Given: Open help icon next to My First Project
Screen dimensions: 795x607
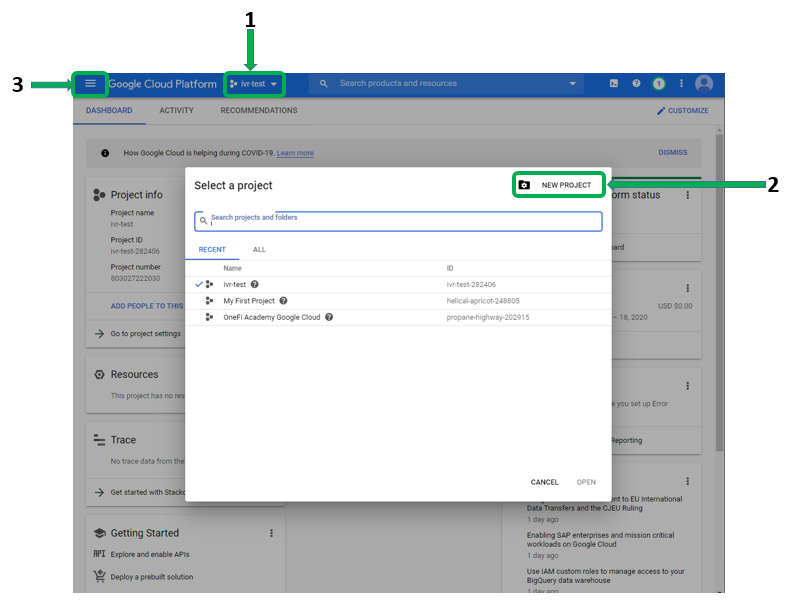Looking at the screenshot, I should [x=283, y=301].
